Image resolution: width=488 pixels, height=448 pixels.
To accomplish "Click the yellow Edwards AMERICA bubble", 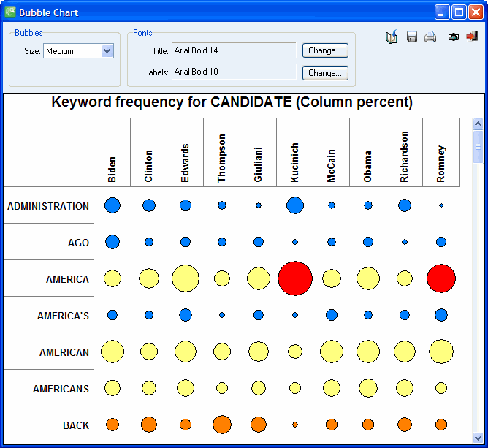I will 186,278.
